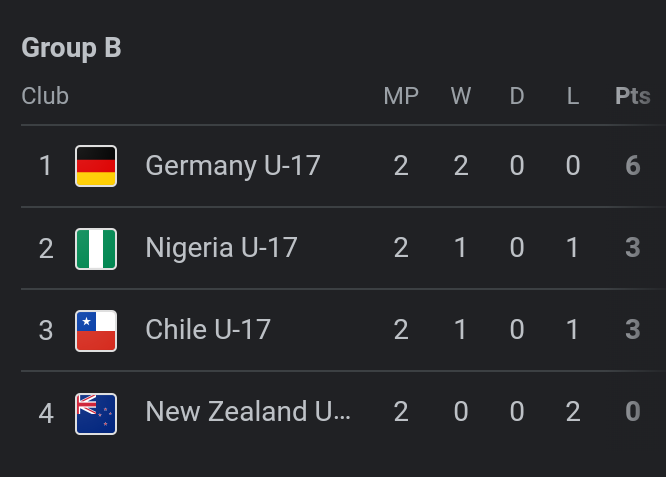The image size is (666, 477).
Task: Click the Chile flag icon
Action: coord(96,330)
